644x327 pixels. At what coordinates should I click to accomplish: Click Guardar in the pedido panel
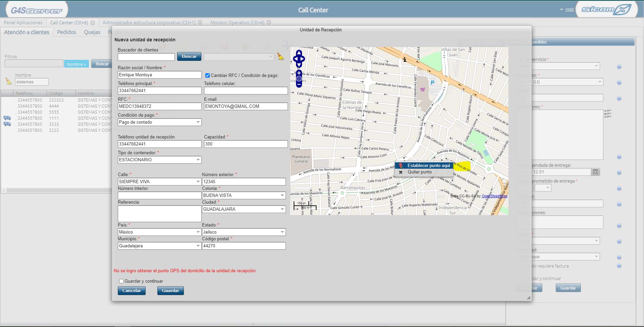click(x=568, y=288)
